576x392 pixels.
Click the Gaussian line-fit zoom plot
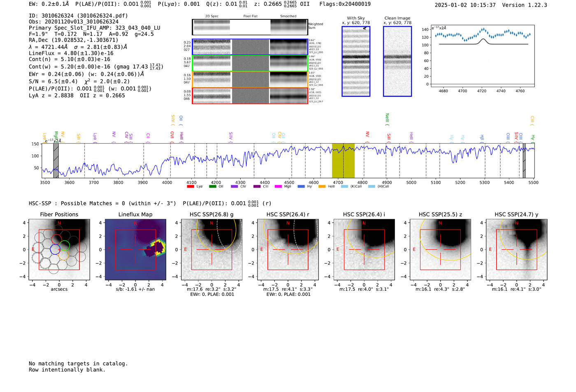[x=482, y=56]
